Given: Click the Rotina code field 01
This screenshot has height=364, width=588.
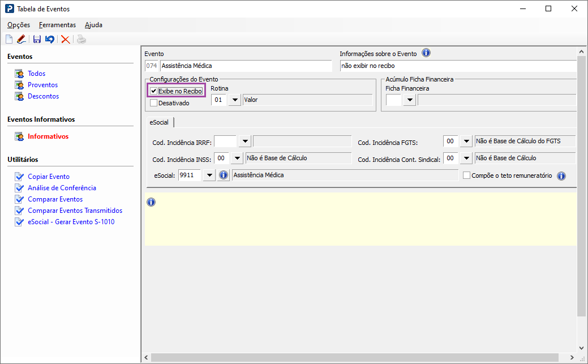Looking at the screenshot, I should pyautogui.click(x=219, y=100).
